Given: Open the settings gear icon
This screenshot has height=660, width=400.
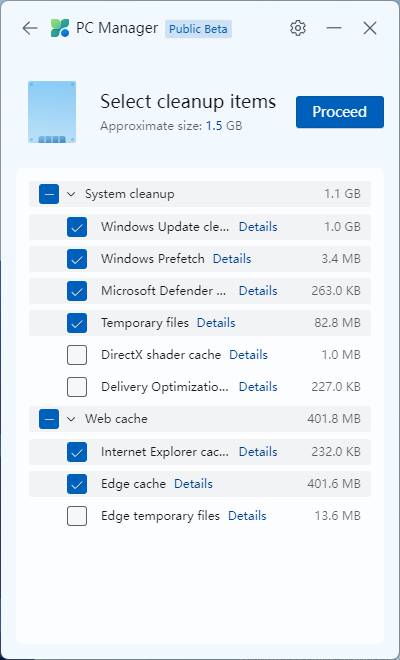Looking at the screenshot, I should (298, 28).
